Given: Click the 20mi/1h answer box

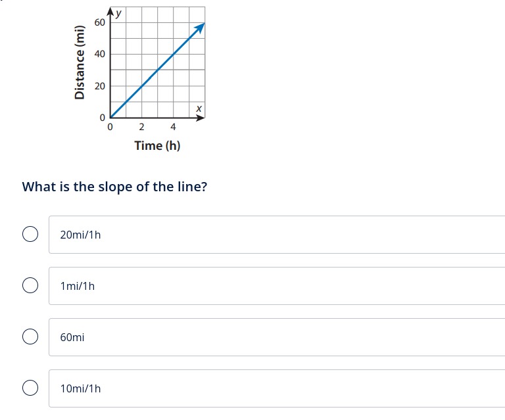Looking at the screenshot, I should (x=277, y=235).
